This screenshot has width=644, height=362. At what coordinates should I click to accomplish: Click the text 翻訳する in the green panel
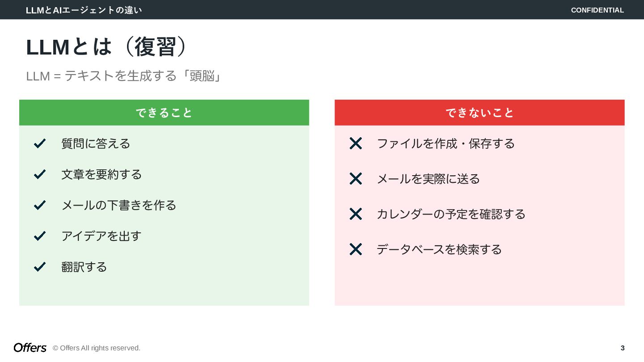84,267
